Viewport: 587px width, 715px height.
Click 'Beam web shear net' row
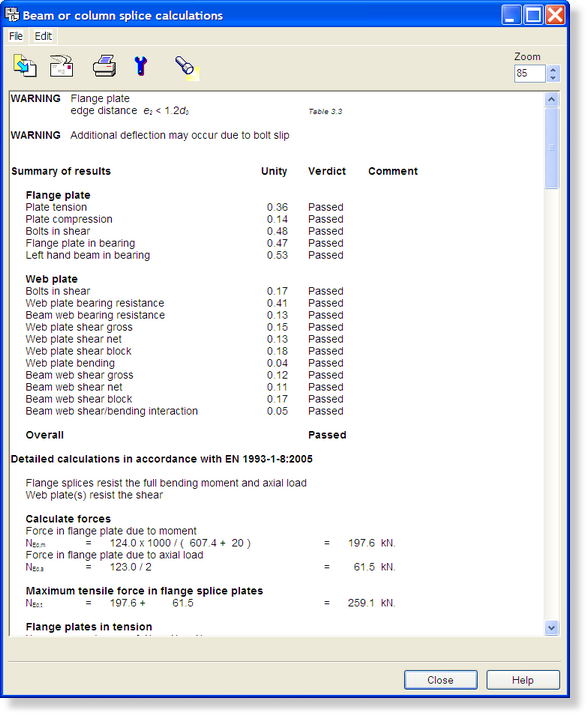click(x=74, y=387)
